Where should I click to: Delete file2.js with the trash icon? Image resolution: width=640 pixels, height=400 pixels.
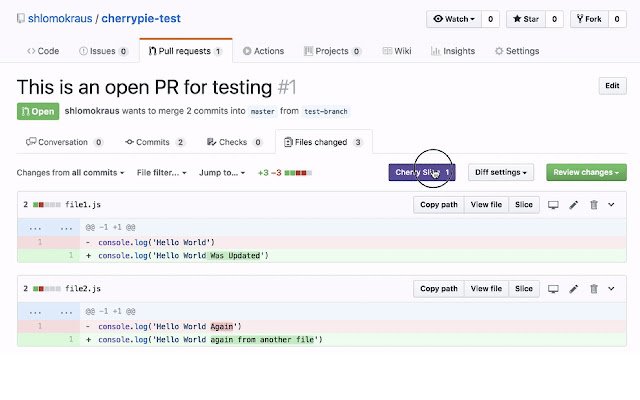coord(594,289)
